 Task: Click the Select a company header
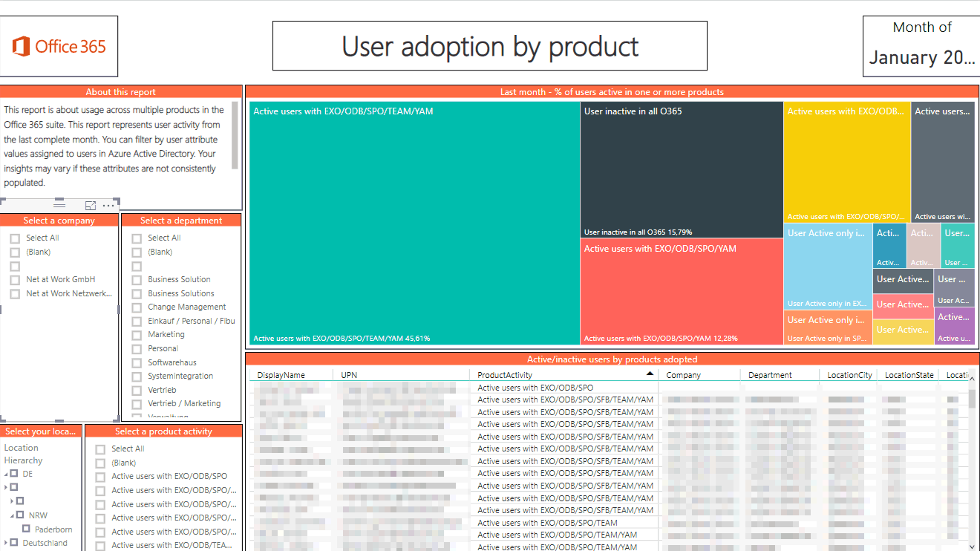click(59, 221)
